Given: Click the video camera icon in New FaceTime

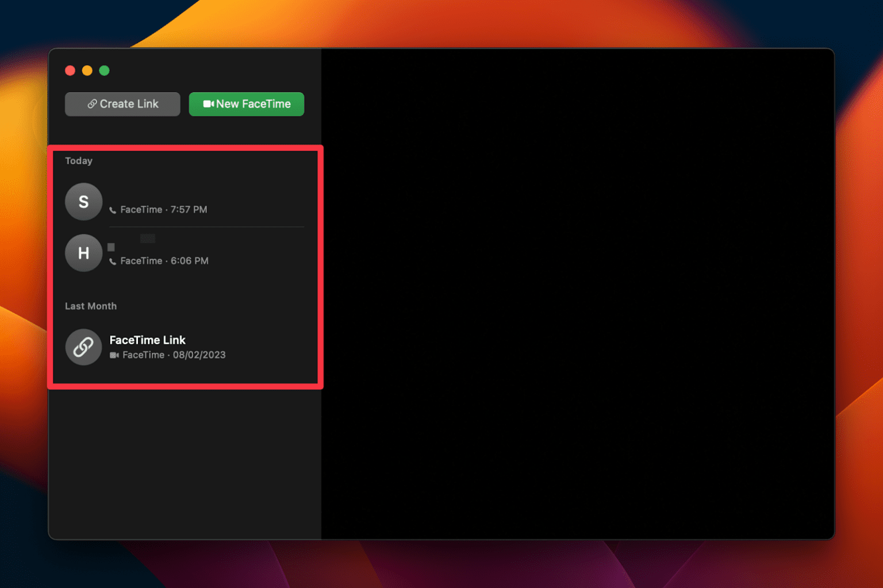Looking at the screenshot, I should pos(208,104).
